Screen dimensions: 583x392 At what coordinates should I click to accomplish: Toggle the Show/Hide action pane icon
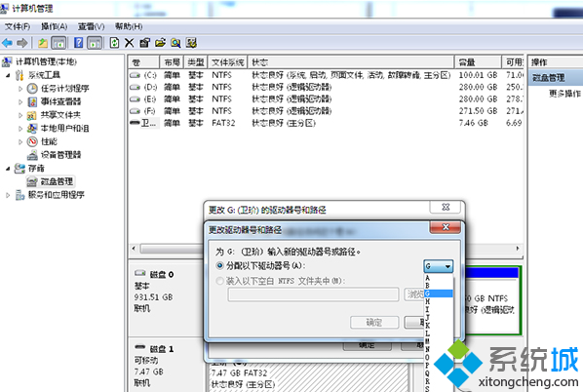pyautogui.click(x=95, y=43)
